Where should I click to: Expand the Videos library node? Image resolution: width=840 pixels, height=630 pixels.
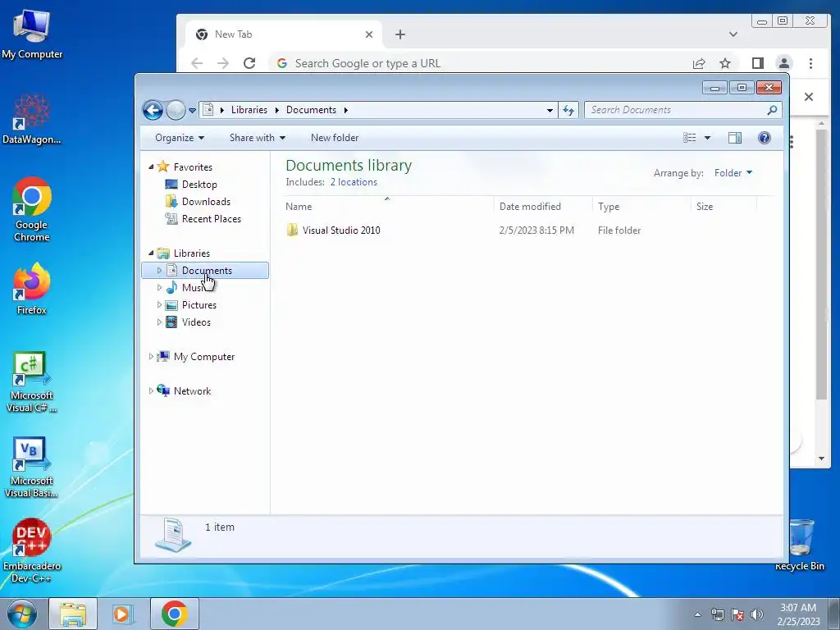tap(159, 322)
